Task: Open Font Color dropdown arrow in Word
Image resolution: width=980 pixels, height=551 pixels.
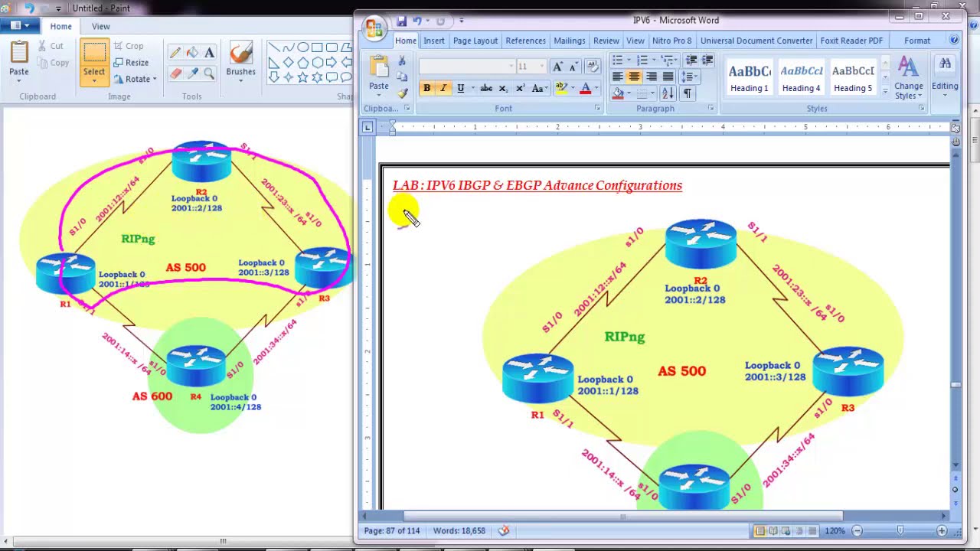Action: (x=596, y=88)
